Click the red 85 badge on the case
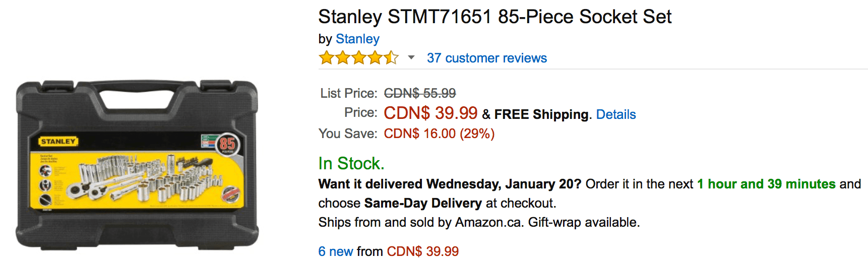This screenshot has height=262, width=868. pyautogui.click(x=227, y=144)
